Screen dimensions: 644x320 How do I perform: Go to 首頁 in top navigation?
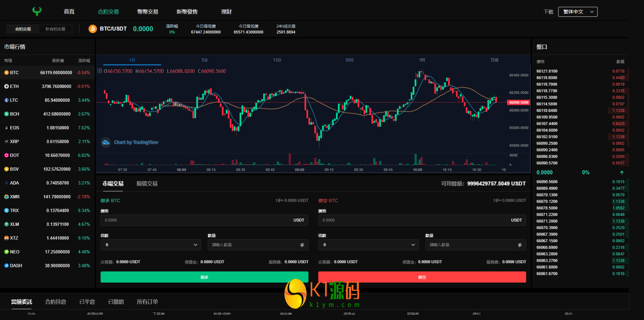(x=69, y=12)
